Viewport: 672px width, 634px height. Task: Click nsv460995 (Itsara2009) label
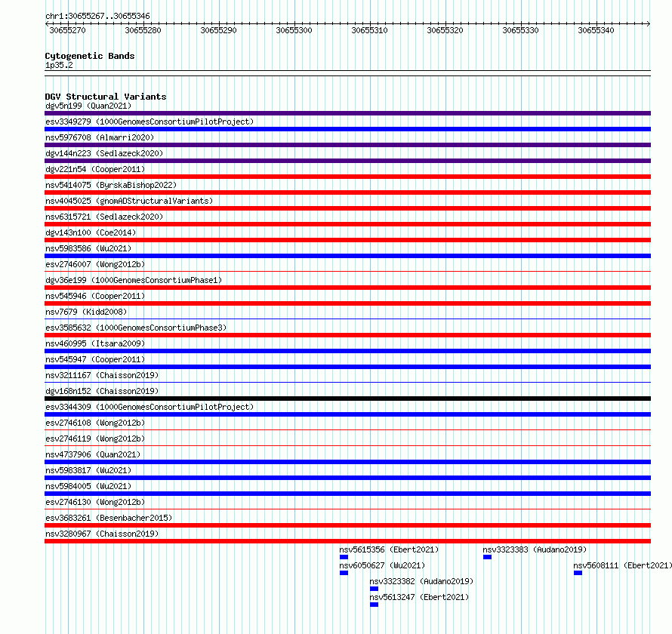(x=95, y=343)
